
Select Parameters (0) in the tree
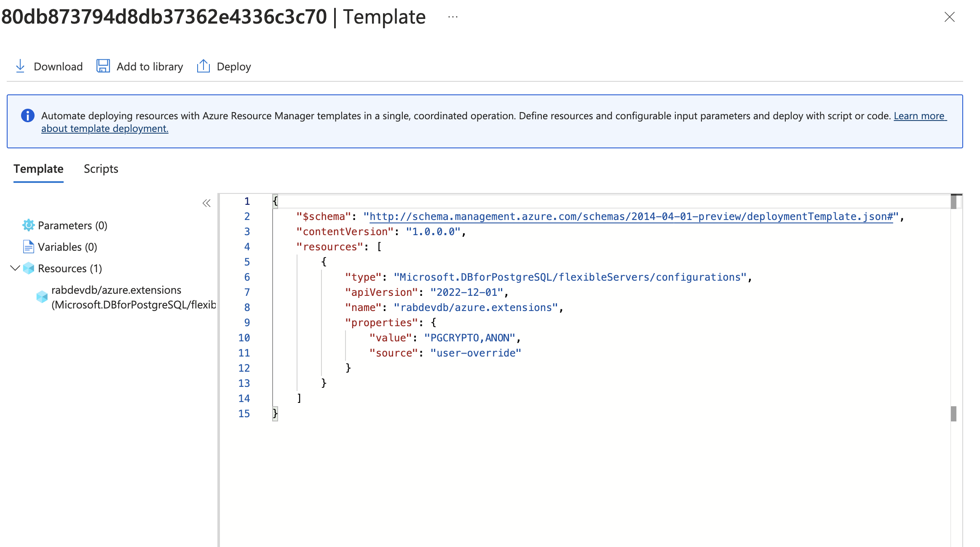coord(72,225)
